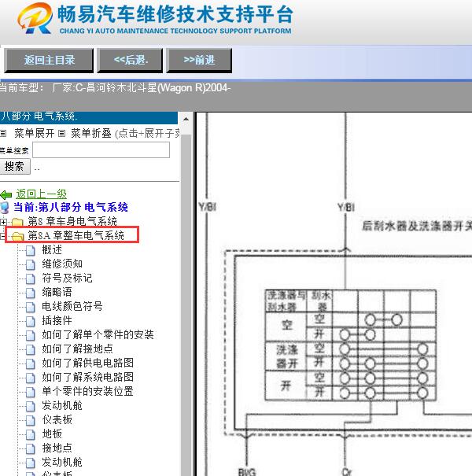
Task: Click the 菜单折叠 collapse-all icon
Action: (x=61, y=133)
